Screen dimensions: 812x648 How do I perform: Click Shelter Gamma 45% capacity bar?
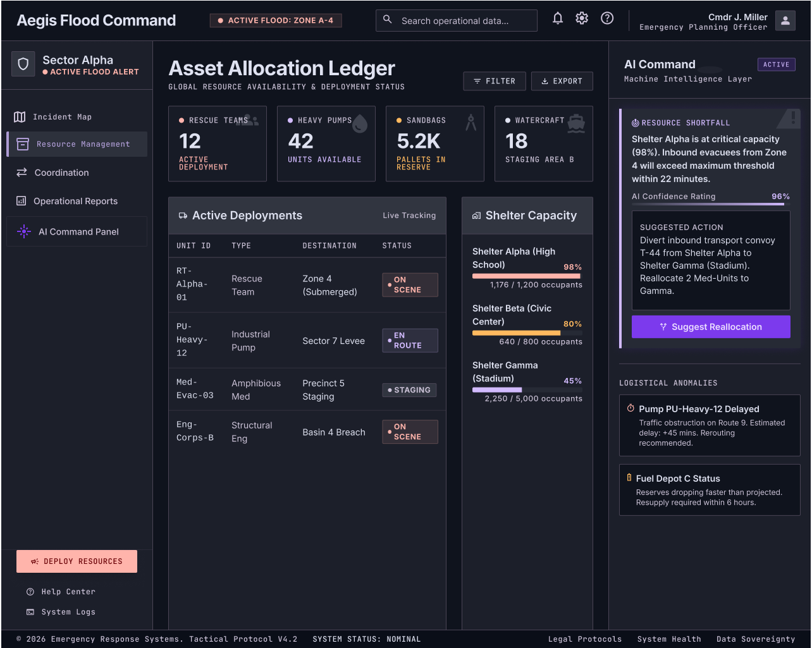point(527,390)
